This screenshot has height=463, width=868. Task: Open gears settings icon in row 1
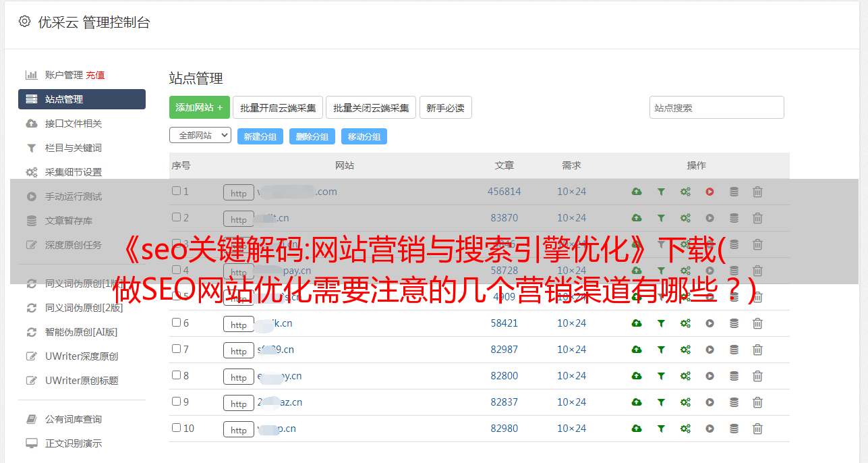[x=685, y=192]
